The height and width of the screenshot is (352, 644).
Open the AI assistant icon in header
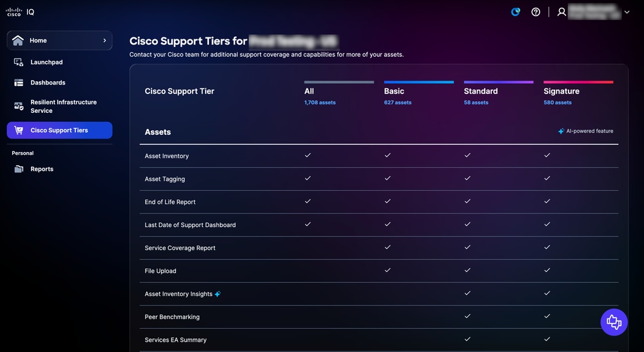(516, 12)
